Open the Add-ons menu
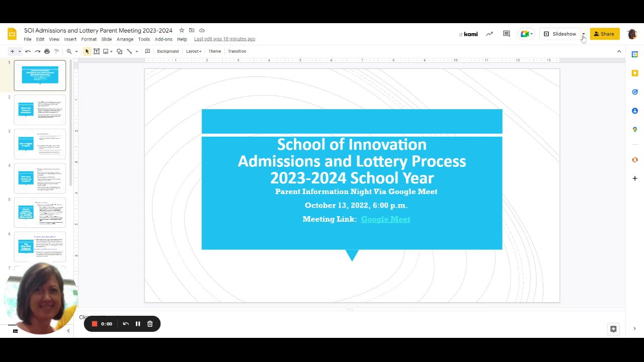Screen dimensions: 644x362 pyautogui.click(x=164, y=39)
